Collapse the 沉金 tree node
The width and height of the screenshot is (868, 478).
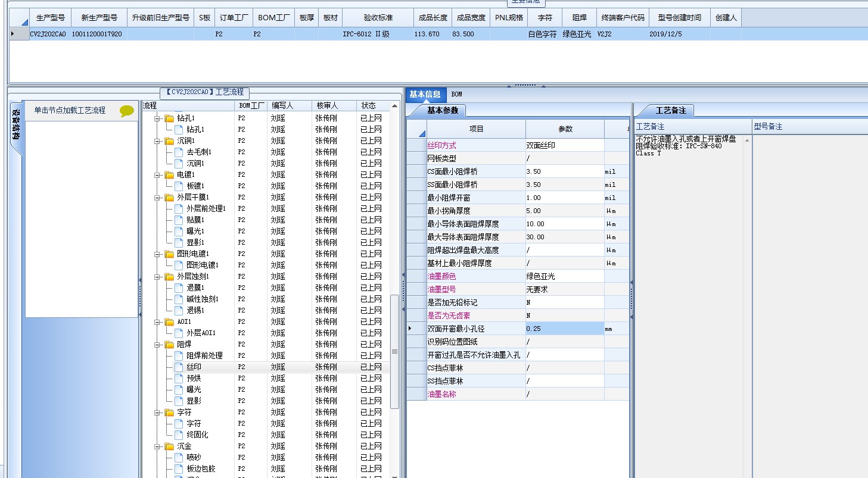(x=158, y=446)
